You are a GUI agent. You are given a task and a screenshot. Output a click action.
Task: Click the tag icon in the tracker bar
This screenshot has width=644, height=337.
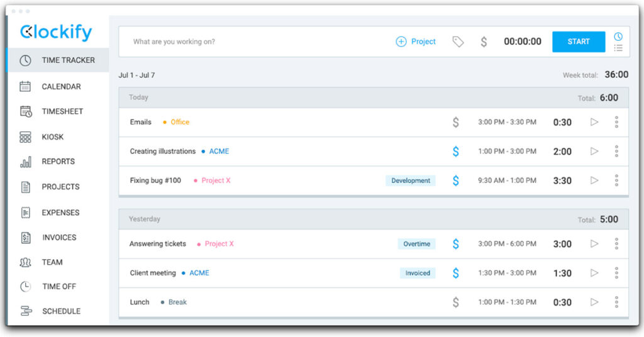458,42
